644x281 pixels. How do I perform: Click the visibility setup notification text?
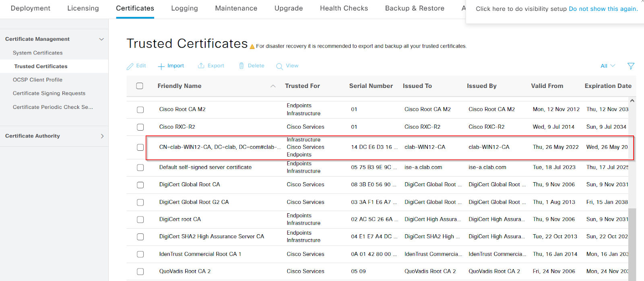(x=521, y=9)
